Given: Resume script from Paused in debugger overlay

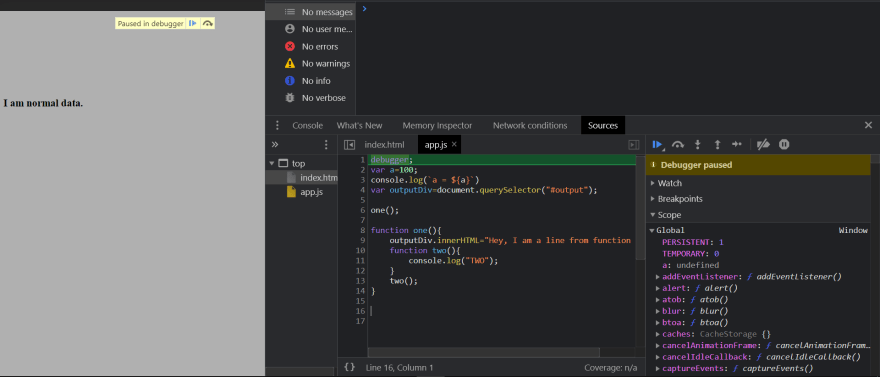Looking at the screenshot, I should point(192,24).
